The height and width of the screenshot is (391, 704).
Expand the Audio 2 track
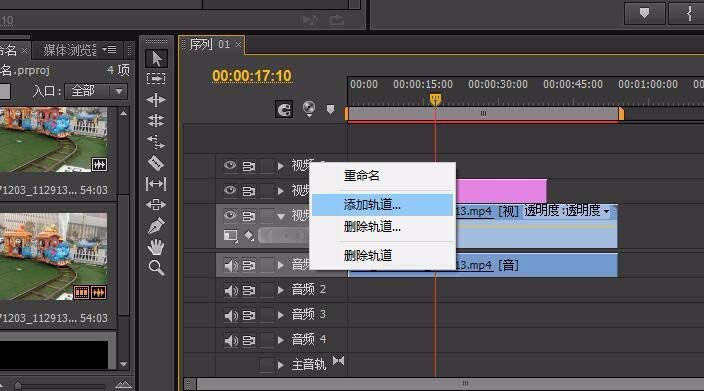pos(281,290)
